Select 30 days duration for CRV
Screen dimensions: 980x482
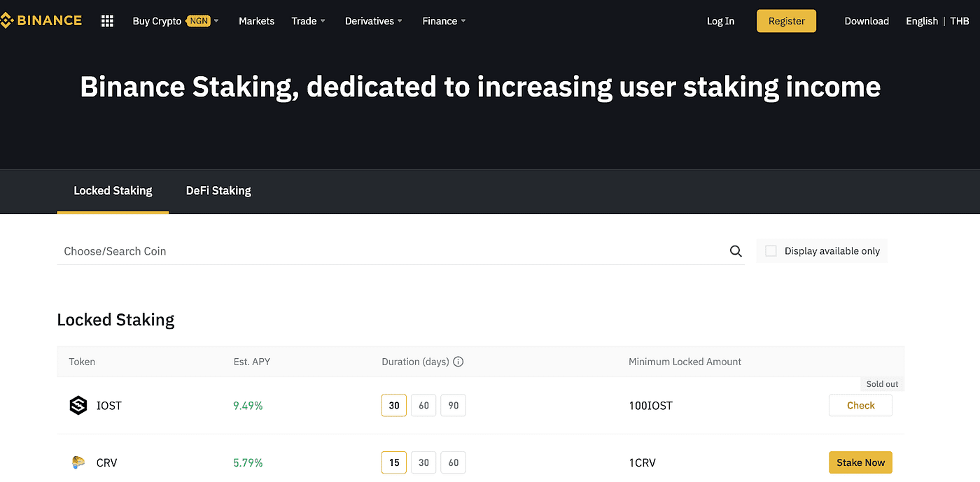423,462
